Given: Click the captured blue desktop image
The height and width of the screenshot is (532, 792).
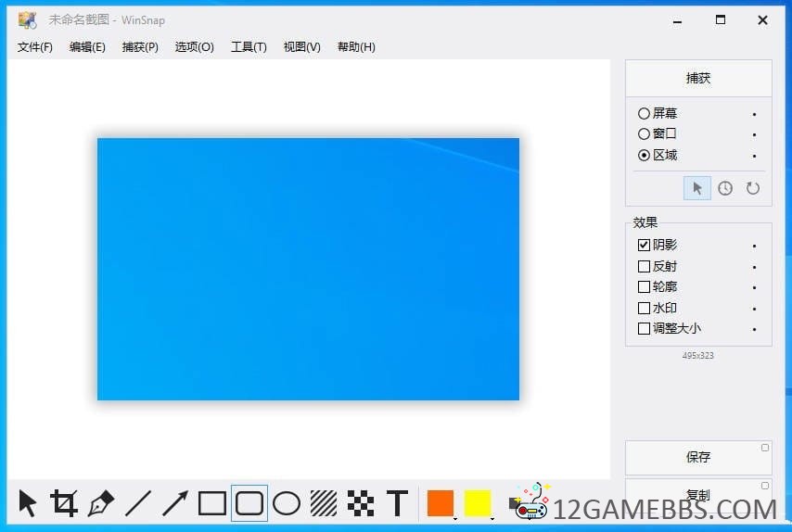Looking at the screenshot, I should click(x=308, y=269).
